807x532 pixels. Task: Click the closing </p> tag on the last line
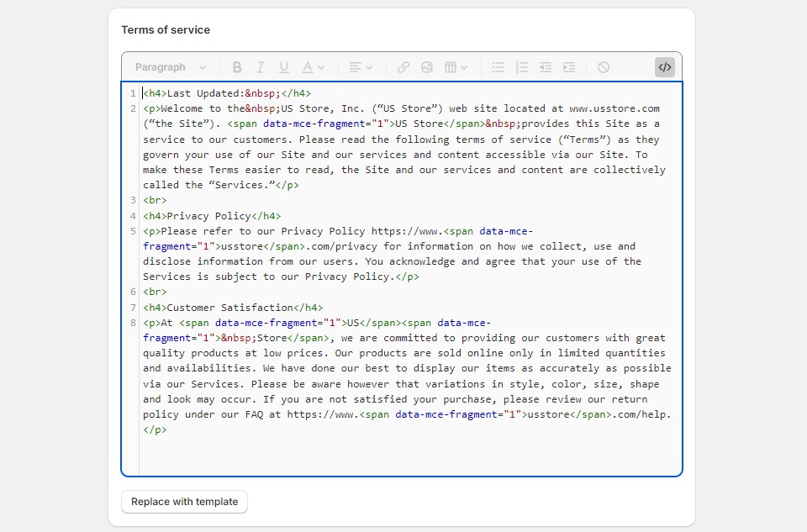pyautogui.click(x=155, y=430)
